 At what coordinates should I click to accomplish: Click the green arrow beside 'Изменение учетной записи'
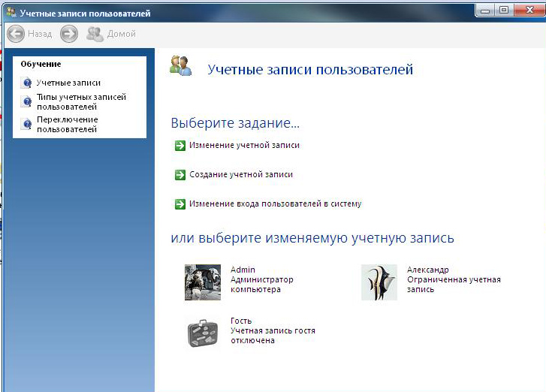(x=179, y=146)
